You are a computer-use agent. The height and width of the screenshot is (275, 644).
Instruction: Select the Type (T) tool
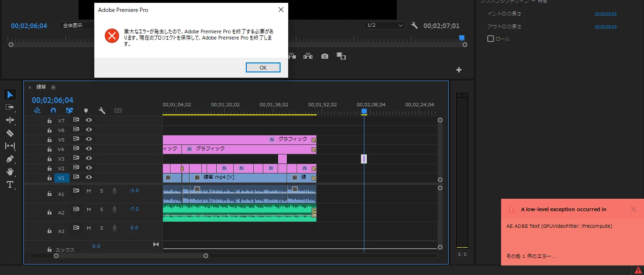pyautogui.click(x=10, y=184)
